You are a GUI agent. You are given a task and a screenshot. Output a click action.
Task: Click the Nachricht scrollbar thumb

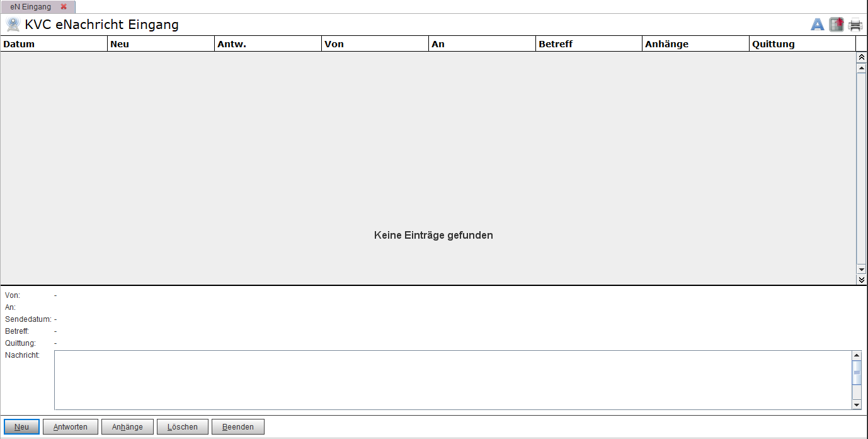[x=857, y=373]
